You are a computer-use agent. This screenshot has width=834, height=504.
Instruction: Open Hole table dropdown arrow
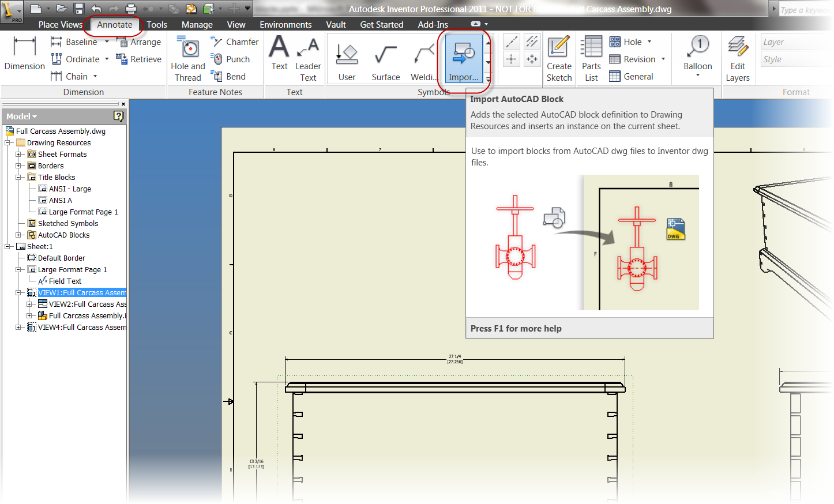click(649, 42)
